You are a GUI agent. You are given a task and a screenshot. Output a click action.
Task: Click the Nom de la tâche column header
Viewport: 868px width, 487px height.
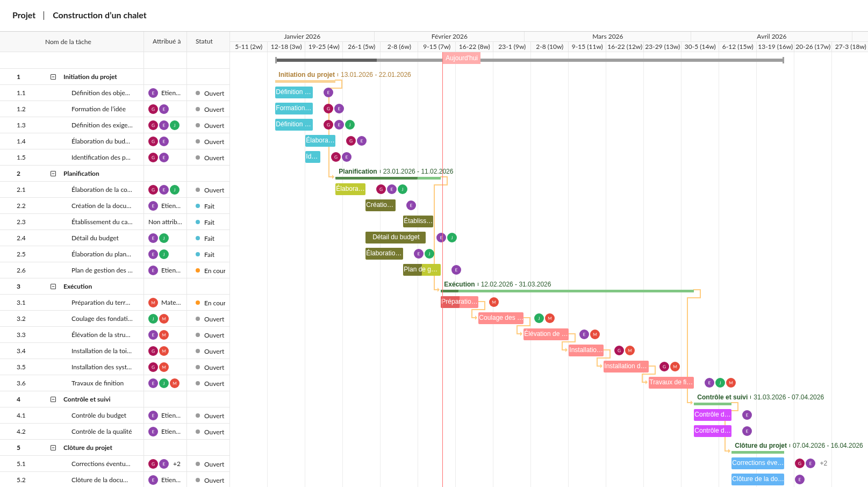[68, 42]
